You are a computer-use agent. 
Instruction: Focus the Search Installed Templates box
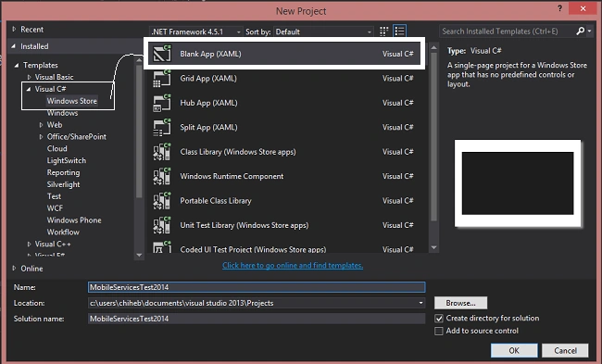(507, 31)
